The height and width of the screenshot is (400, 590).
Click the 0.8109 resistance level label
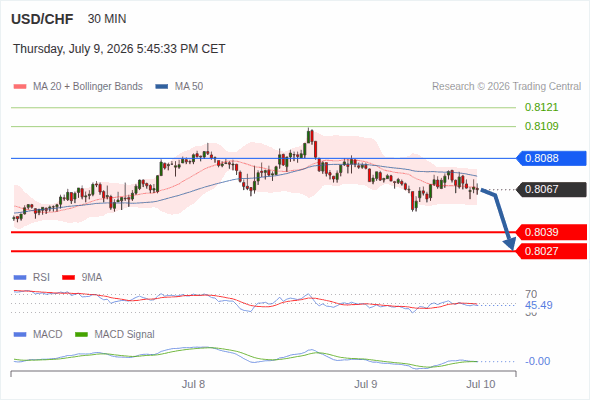click(541, 126)
